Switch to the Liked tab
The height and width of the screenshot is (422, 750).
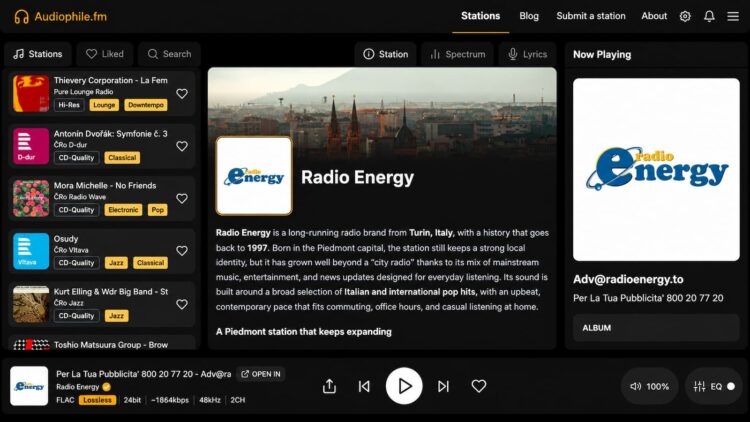pyautogui.click(x=105, y=54)
